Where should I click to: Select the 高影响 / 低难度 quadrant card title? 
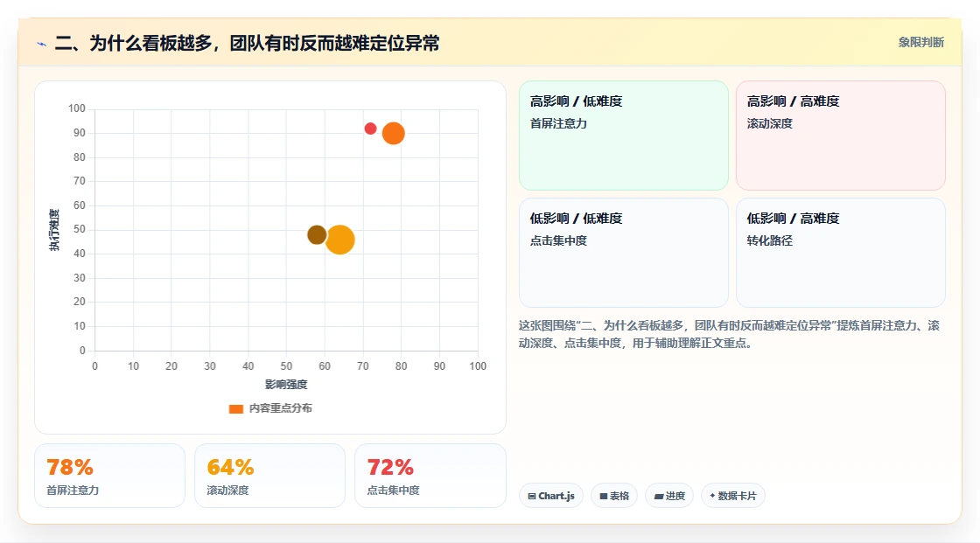point(577,101)
